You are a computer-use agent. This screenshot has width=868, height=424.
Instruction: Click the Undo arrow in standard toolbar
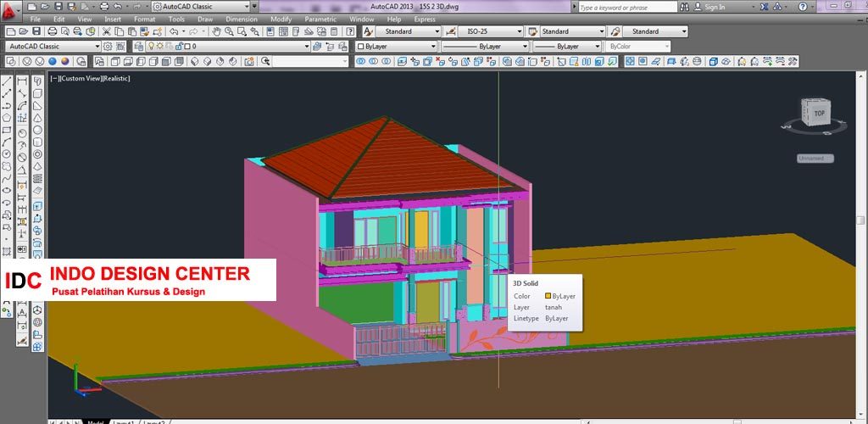(173, 31)
